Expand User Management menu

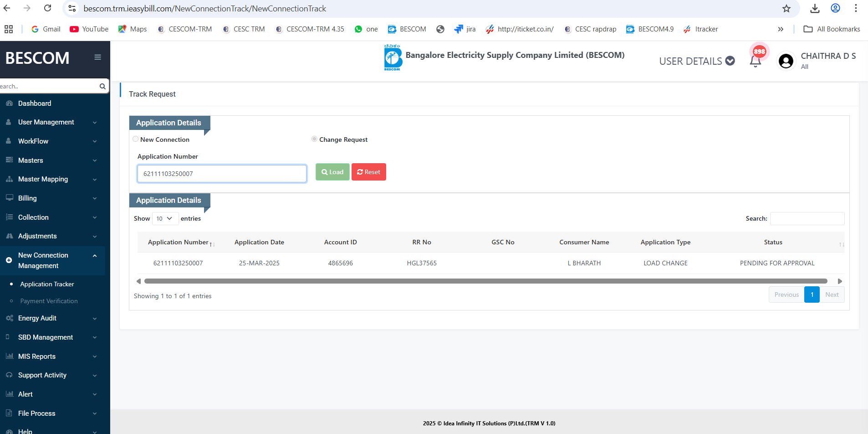coord(52,122)
